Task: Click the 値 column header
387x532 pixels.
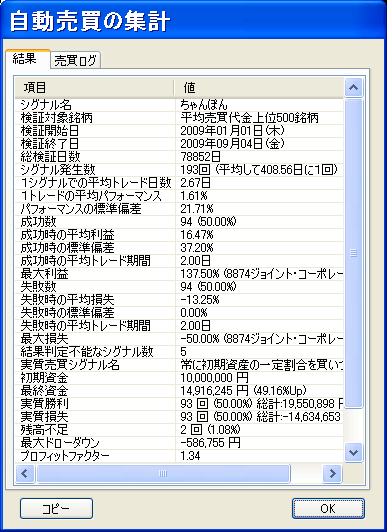Action: point(259,88)
